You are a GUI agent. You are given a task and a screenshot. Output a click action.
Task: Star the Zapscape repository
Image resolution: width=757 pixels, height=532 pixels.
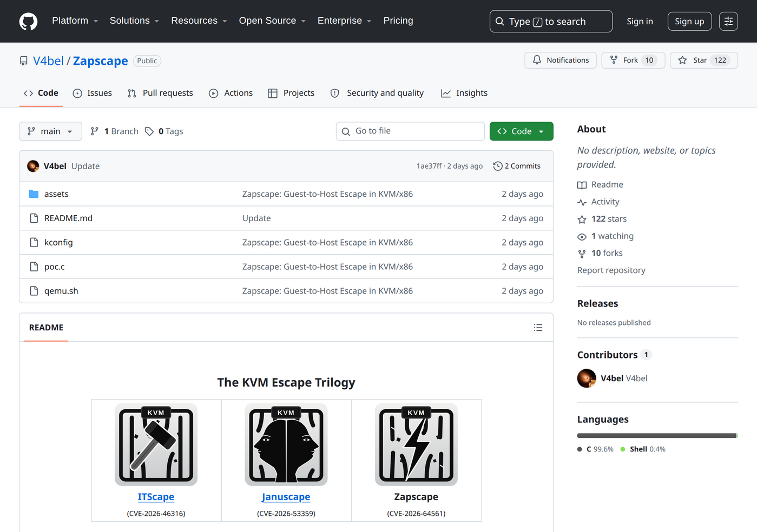(703, 60)
